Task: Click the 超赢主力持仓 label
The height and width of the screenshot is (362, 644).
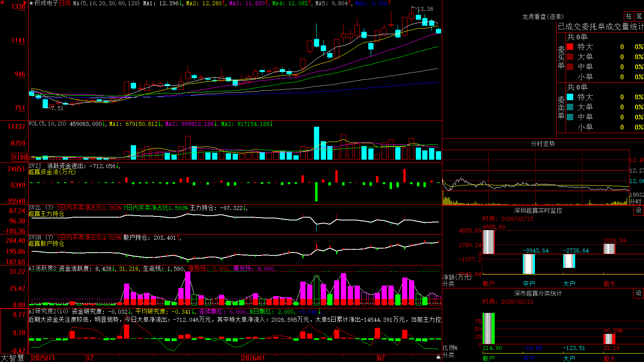Action: point(46,214)
